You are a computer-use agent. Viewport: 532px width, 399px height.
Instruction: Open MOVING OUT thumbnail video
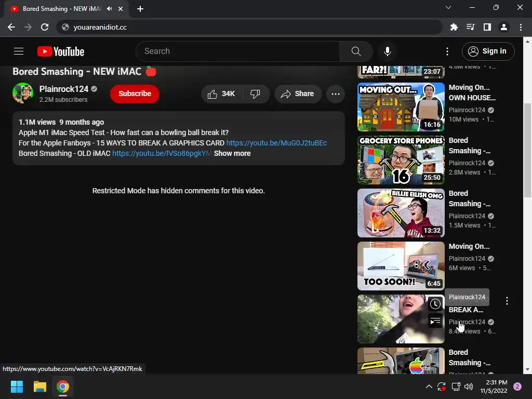[401, 107]
